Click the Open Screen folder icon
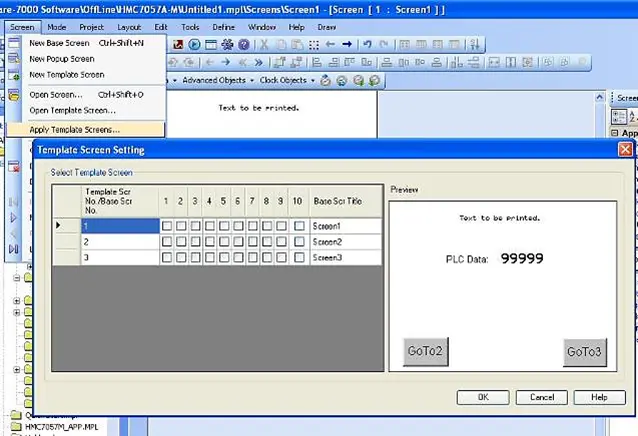 (14, 95)
